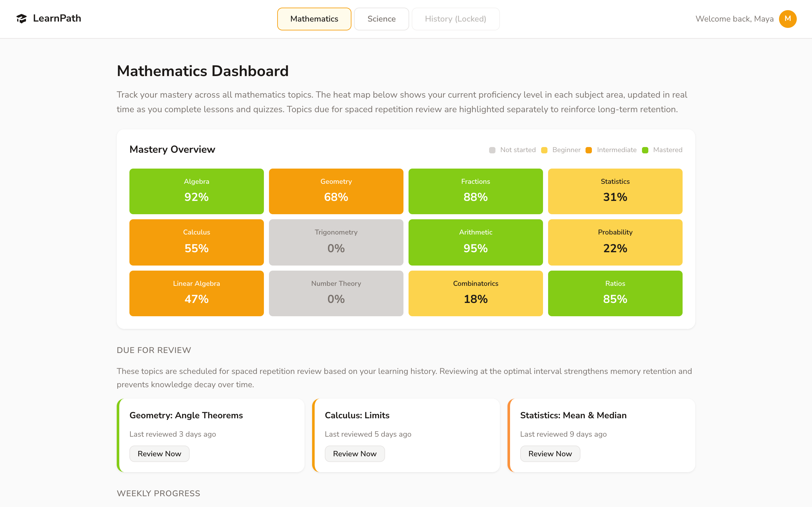Open the Ratios 85% heat map cell
Viewport: 812px width, 507px height.
[x=615, y=293]
